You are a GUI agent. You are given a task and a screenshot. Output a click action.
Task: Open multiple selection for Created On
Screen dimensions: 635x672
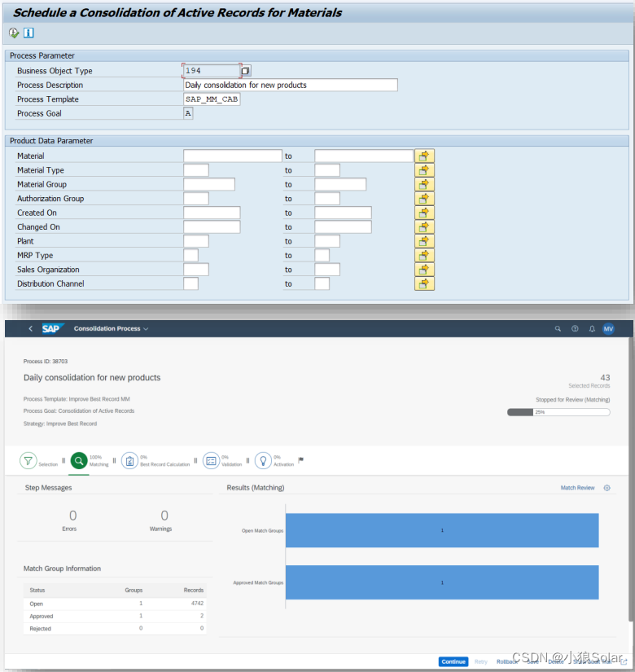click(x=424, y=213)
